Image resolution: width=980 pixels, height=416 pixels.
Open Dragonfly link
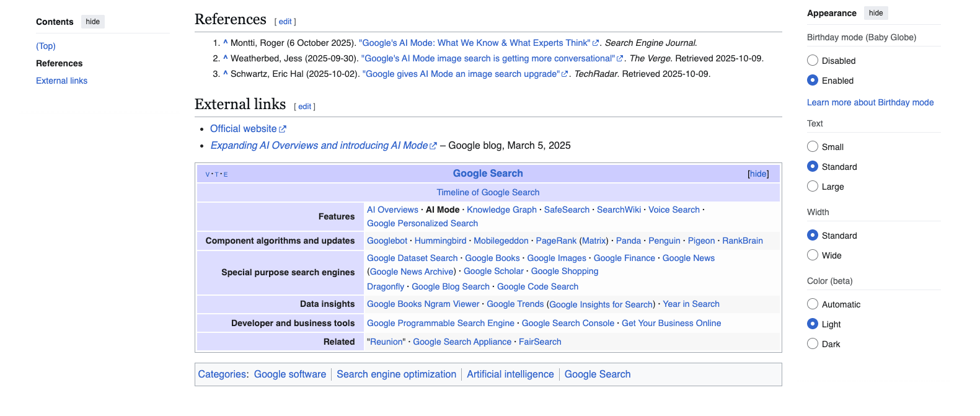pos(386,286)
